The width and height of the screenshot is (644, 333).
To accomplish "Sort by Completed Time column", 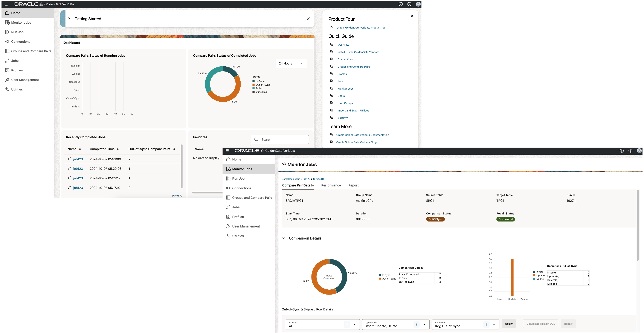I will point(118,149).
